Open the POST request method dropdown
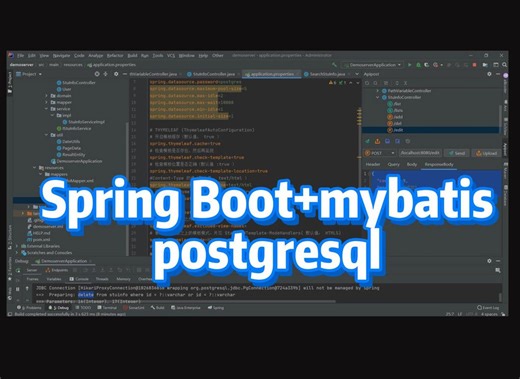 pos(380,153)
